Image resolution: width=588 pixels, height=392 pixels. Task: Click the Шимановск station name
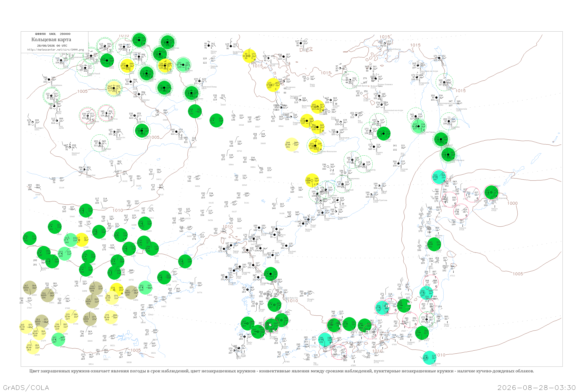point(290,87)
